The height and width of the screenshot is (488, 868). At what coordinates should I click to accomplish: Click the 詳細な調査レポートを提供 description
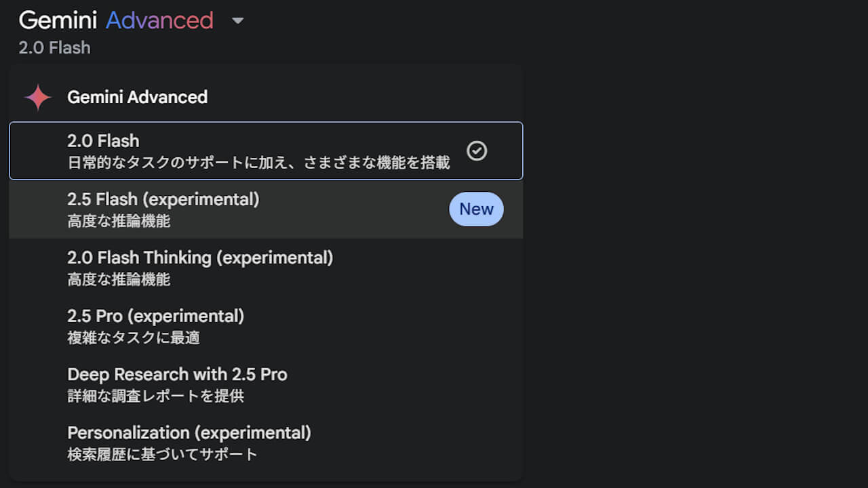155,396
